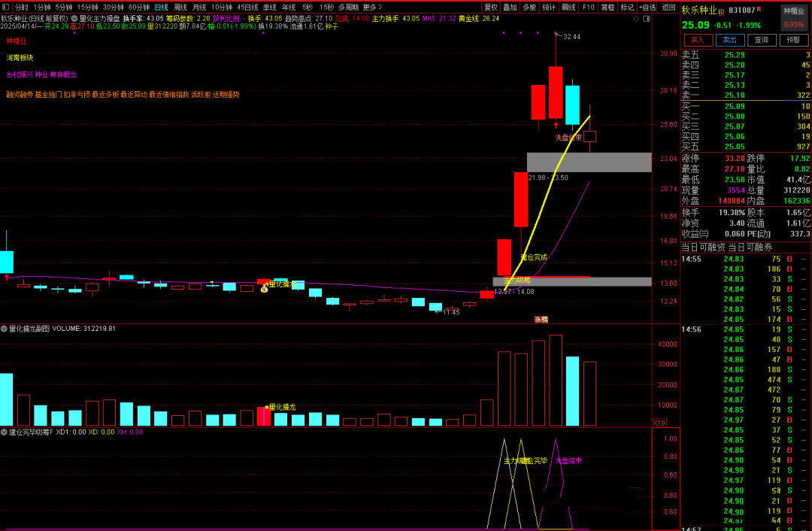Click the 种植业 sector box

[x=794, y=11]
